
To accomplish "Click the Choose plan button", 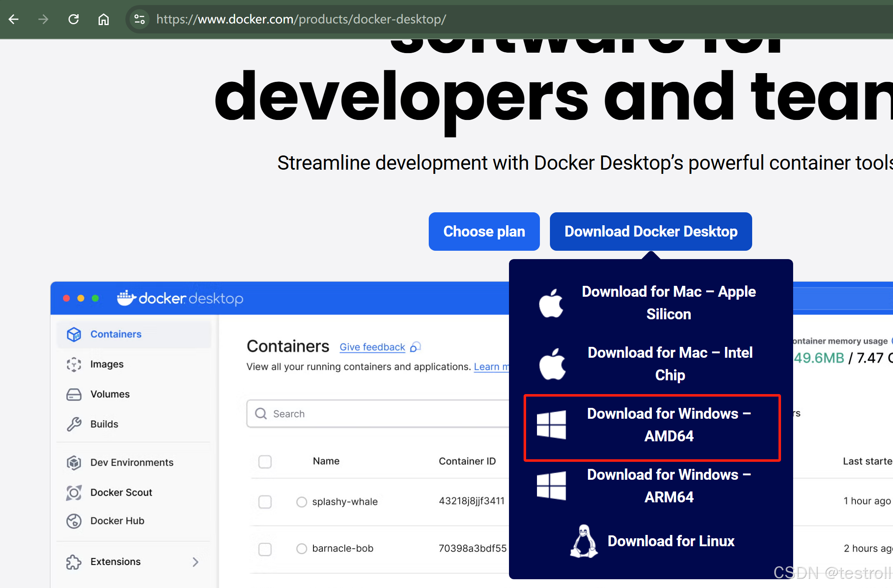I will tap(484, 232).
